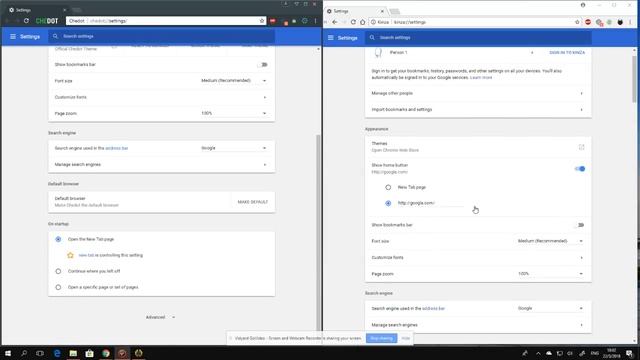
Task: Click the red extension icon in Chedot's toolbar
Action: [x=272, y=21]
